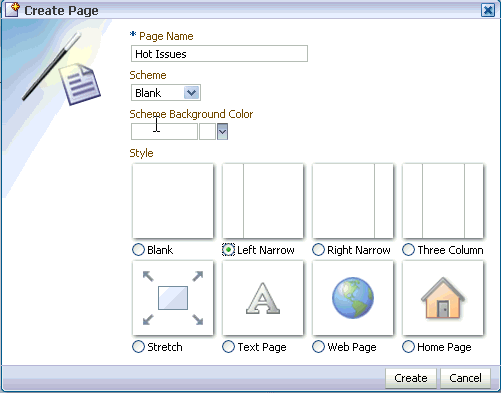This screenshot has height=403, width=501.
Task: Click the Page Name label
Action: pos(166,36)
